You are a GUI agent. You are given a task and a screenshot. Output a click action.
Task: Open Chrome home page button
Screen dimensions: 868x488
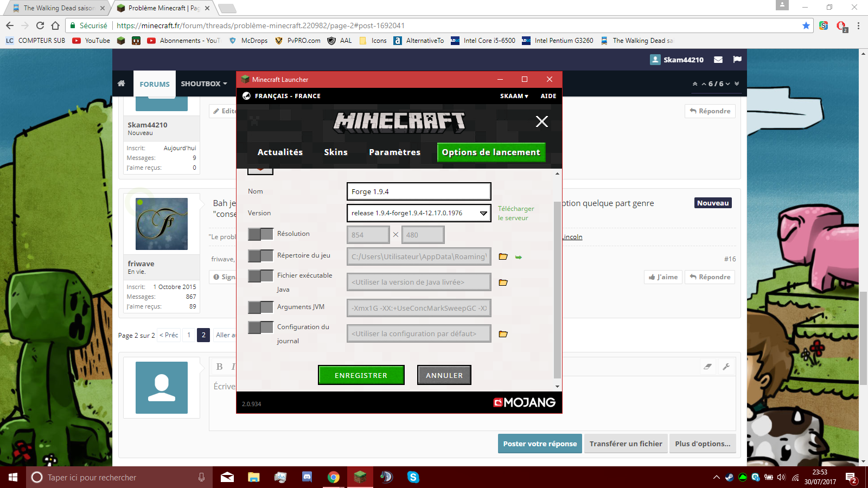(55, 25)
